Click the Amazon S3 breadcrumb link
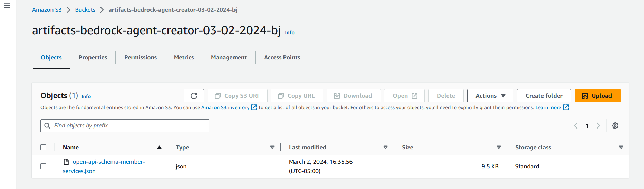 (x=47, y=10)
